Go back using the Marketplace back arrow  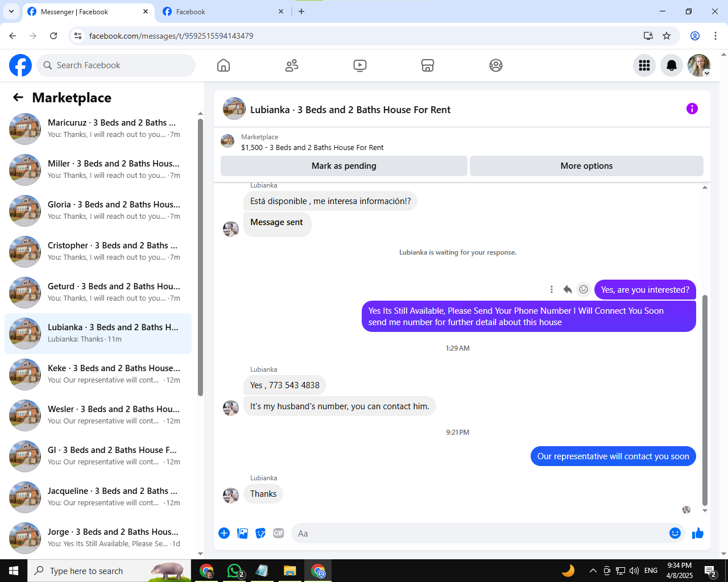(18, 97)
